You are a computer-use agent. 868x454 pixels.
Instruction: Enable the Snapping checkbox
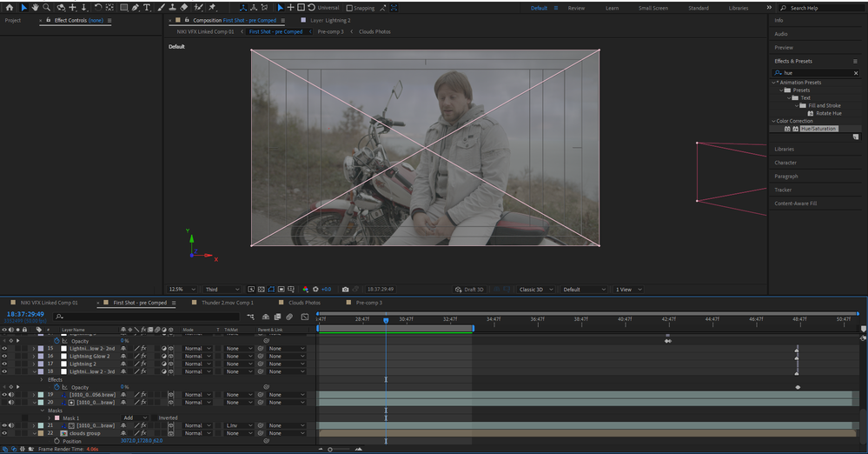pos(349,9)
